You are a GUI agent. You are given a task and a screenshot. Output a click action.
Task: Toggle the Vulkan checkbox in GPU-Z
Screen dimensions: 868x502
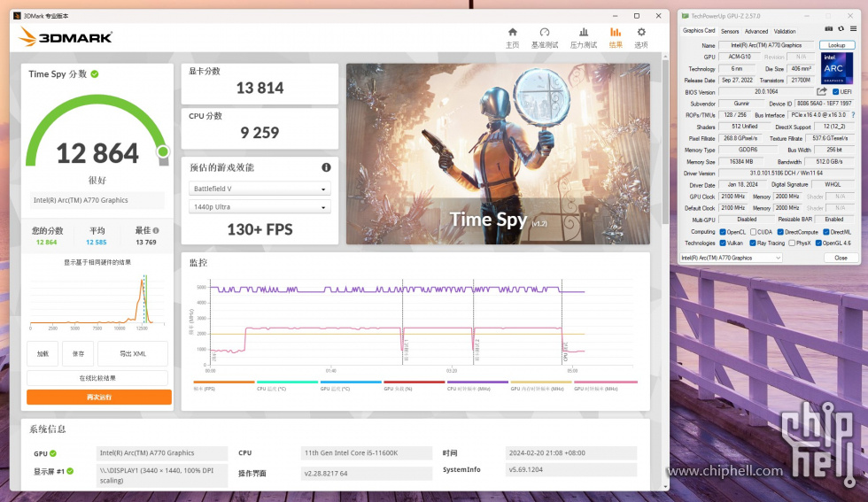click(723, 243)
